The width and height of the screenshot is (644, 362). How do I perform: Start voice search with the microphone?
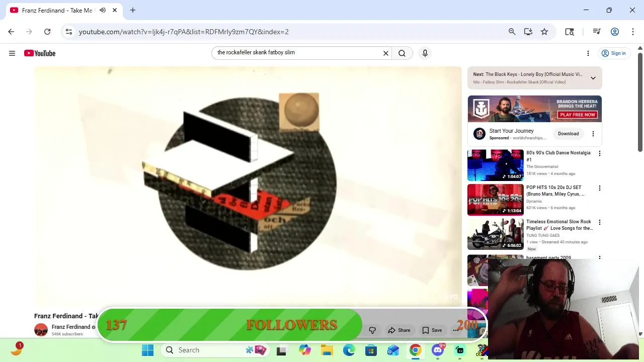(425, 53)
